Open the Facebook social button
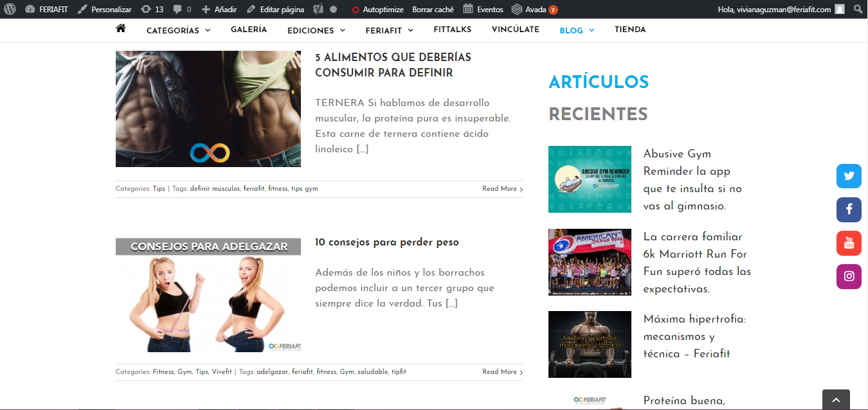Viewport: 868px width, 410px height. pyautogui.click(x=849, y=209)
